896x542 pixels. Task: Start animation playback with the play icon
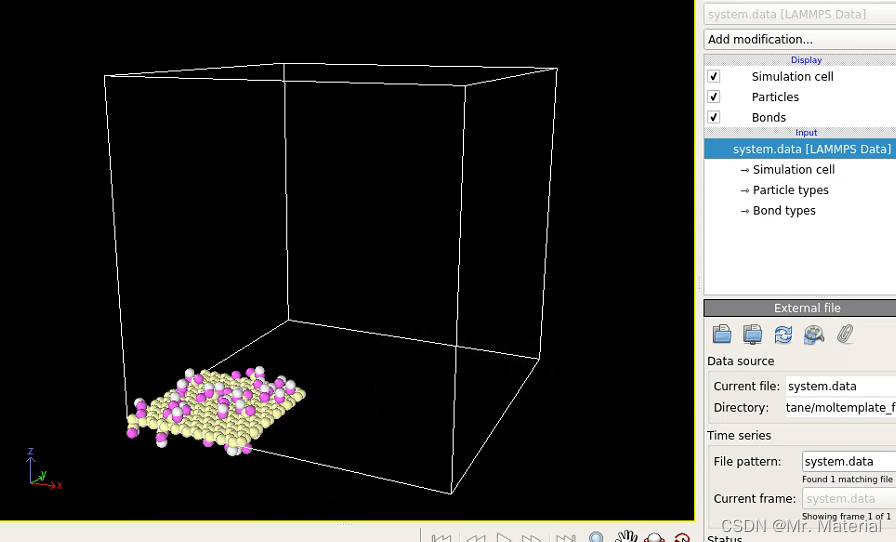(x=503, y=537)
